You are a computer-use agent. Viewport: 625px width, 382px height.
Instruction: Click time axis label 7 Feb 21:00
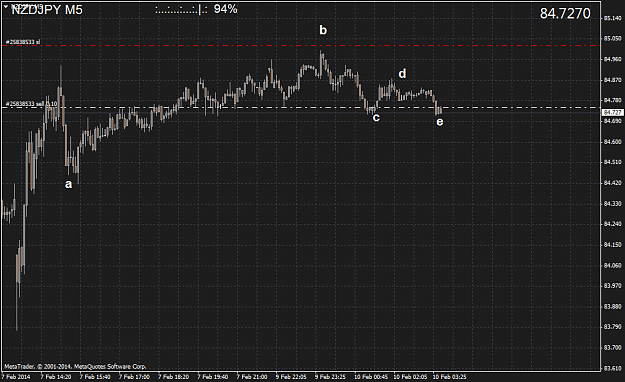252,377
